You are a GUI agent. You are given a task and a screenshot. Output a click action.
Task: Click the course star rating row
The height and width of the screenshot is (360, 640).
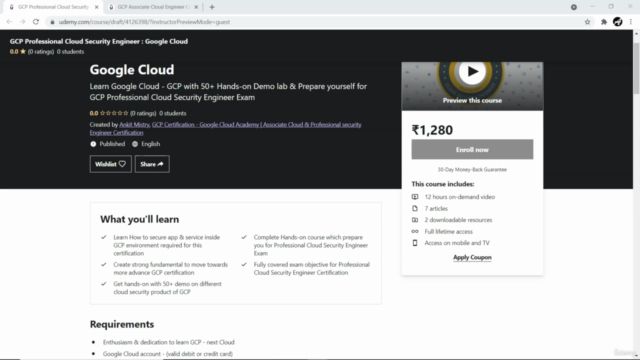(x=114, y=113)
